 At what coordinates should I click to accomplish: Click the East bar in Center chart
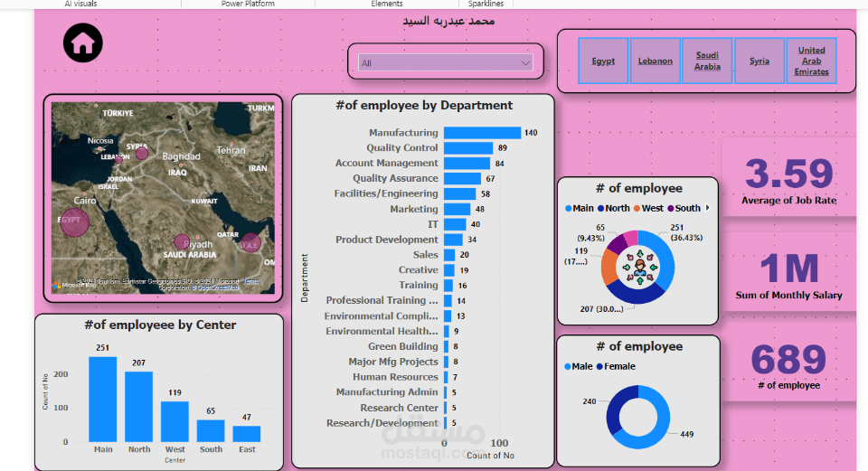click(247, 434)
